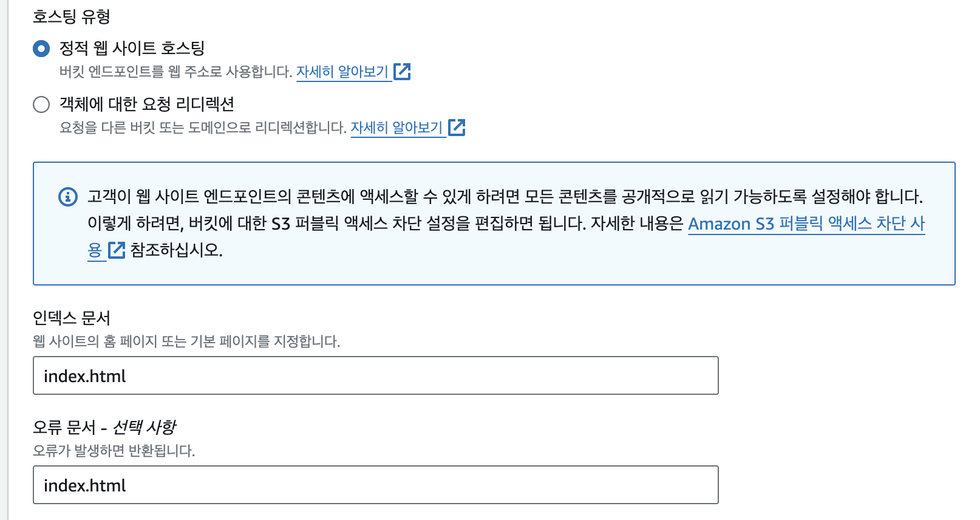Screen dimensions: 980x520
Task: Click the 정적 웹 사이트 호스팅 option label text
Action: click(x=132, y=49)
